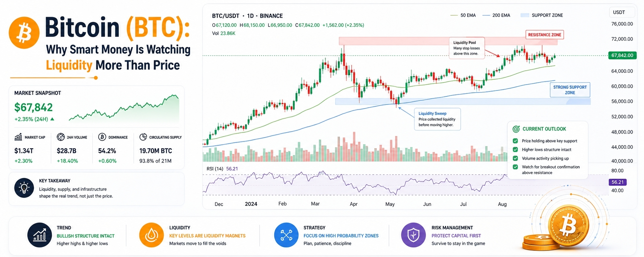Click the C67,842.00 close value
This screenshot has width=644, height=257.
coord(307,25)
